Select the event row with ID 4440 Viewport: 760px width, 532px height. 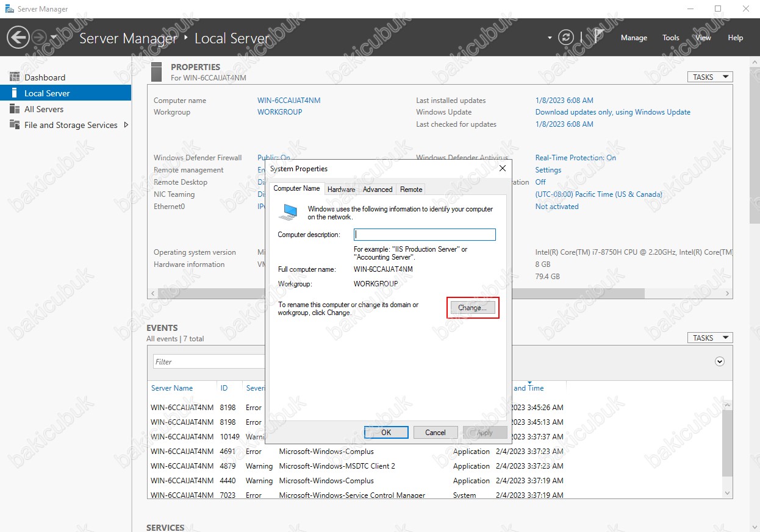click(434, 481)
